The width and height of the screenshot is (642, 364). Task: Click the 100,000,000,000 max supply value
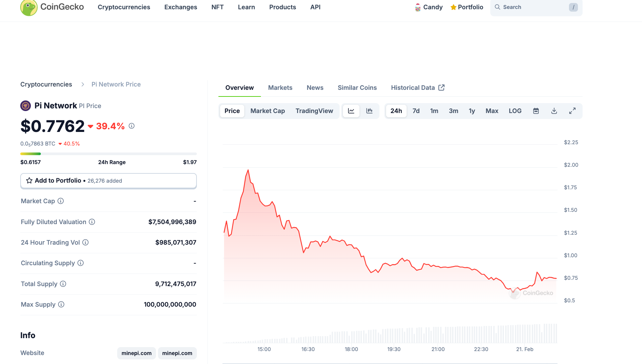[170, 304]
